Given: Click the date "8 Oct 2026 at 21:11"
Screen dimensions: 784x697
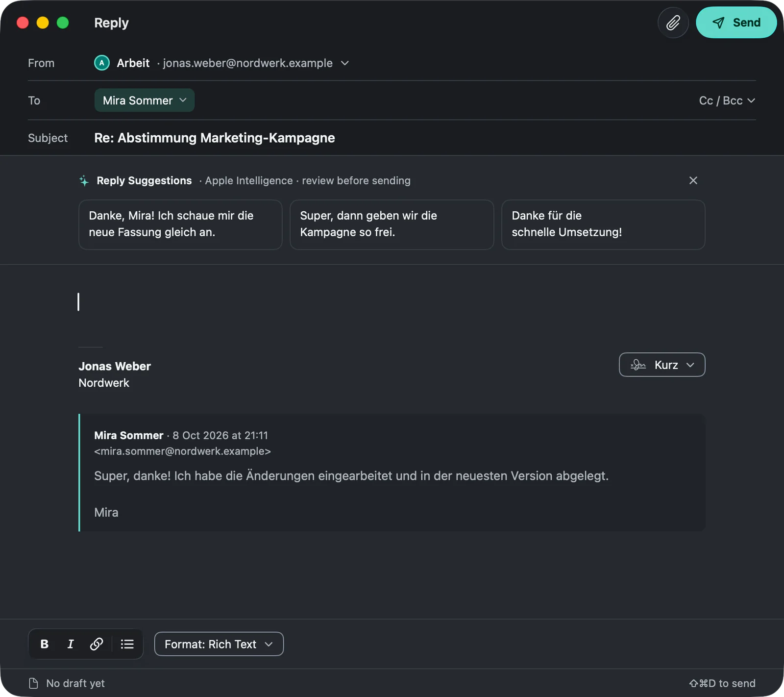Looking at the screenshot, I should [x=220, y=435].
